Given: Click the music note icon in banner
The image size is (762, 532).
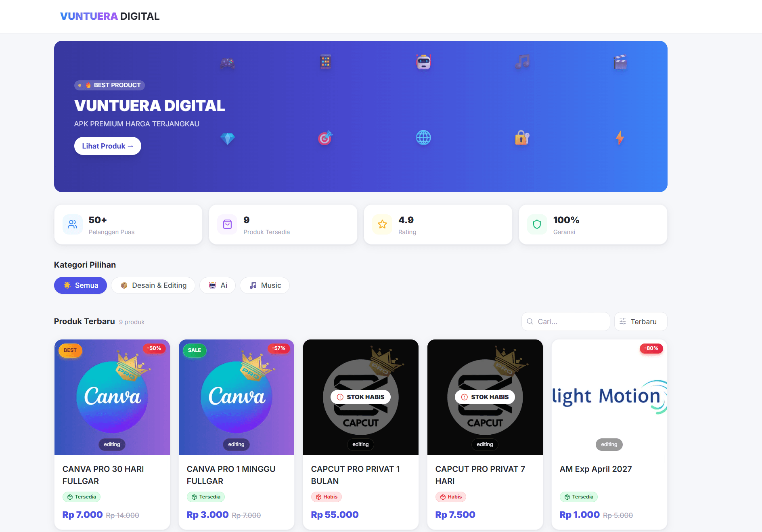Looking at the screenshot, I should [522, 62].
